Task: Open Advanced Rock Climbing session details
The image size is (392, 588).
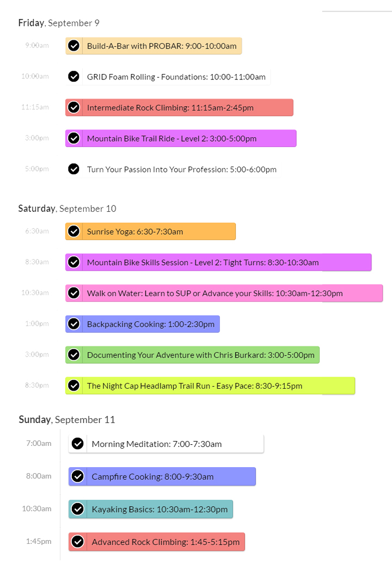Action: [157, 542]
